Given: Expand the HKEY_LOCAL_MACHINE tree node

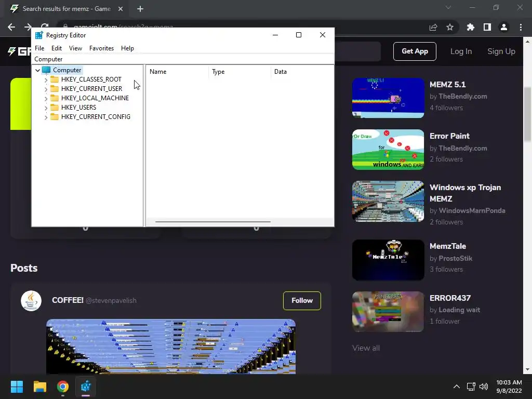Looking at the screenshot, I should pyautogui.click(x=46, y=98).
